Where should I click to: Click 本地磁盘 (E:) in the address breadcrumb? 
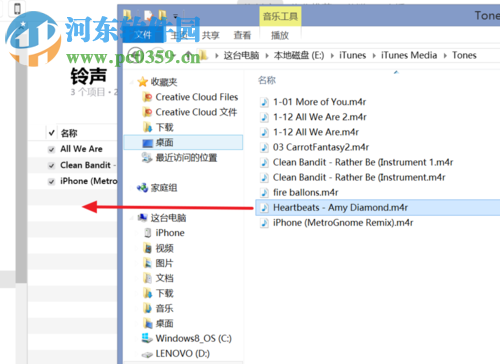tap(299, 55)
